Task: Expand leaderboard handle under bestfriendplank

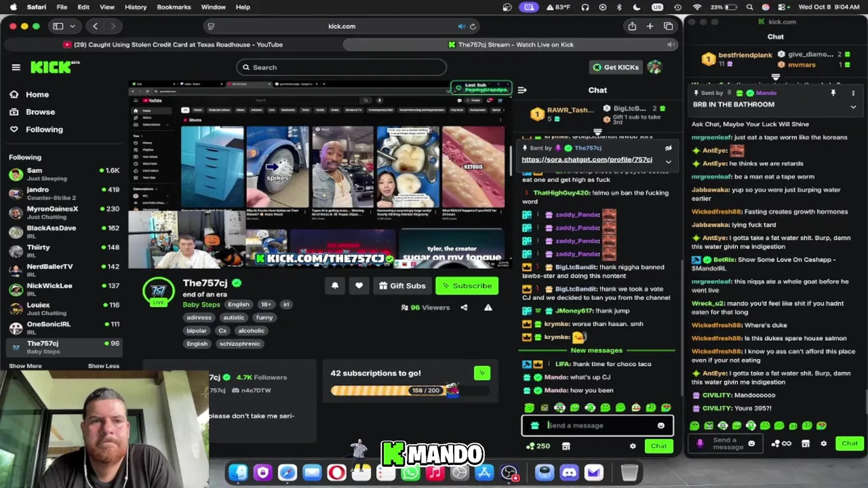Action: point(776,77)
